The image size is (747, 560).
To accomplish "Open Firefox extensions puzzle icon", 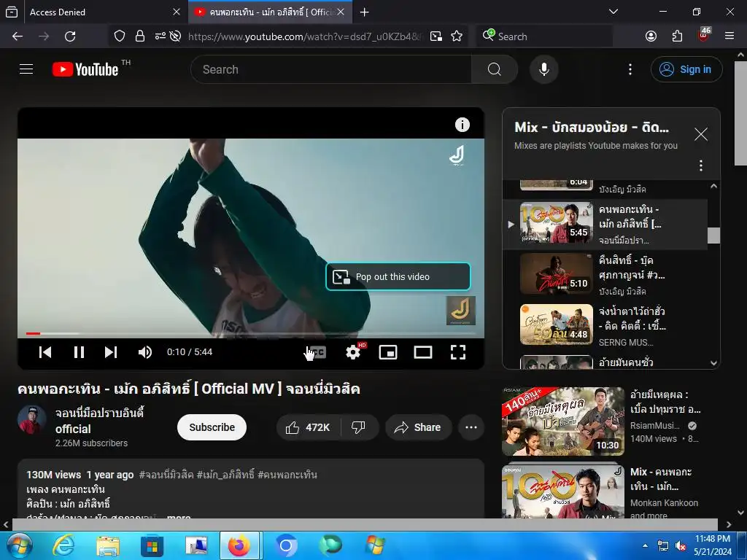I will 677,36.
